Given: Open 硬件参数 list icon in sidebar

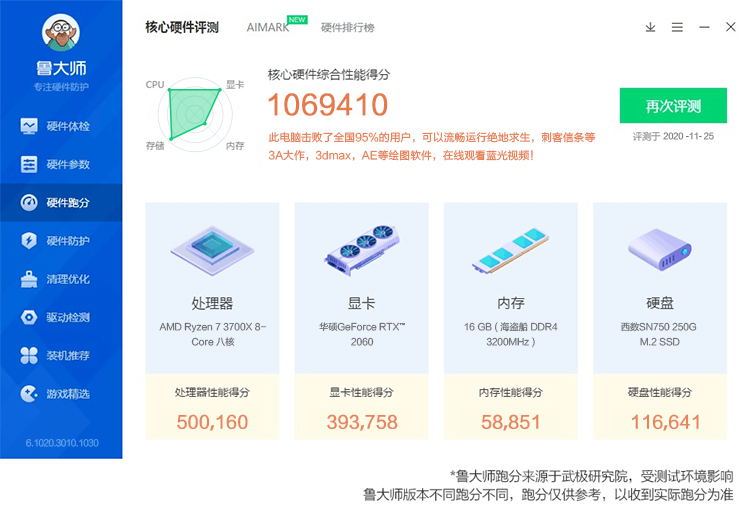Looking at the screenshot, I should tap(29, 164).
